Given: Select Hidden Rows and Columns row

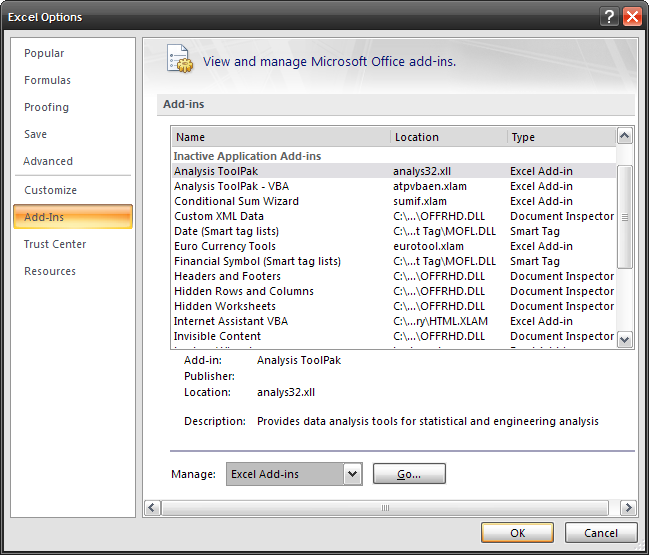Looking at the screenshot, I should click(x=394, y=291).
